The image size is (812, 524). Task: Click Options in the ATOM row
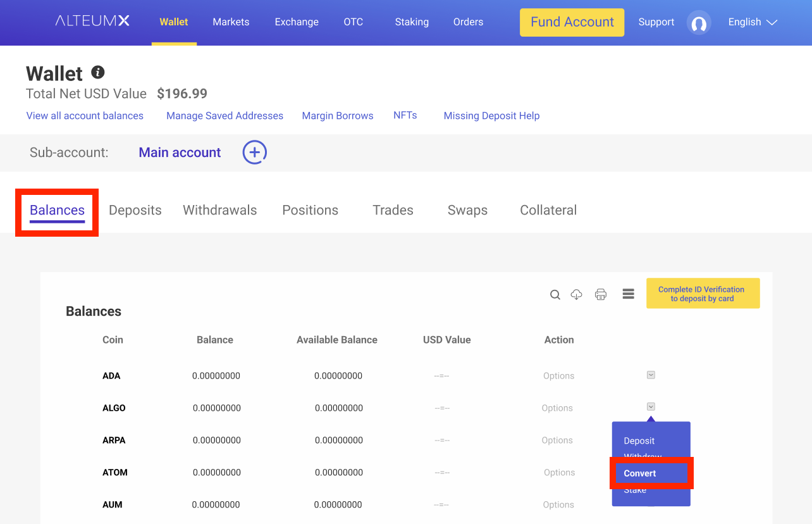click(560, 473)
